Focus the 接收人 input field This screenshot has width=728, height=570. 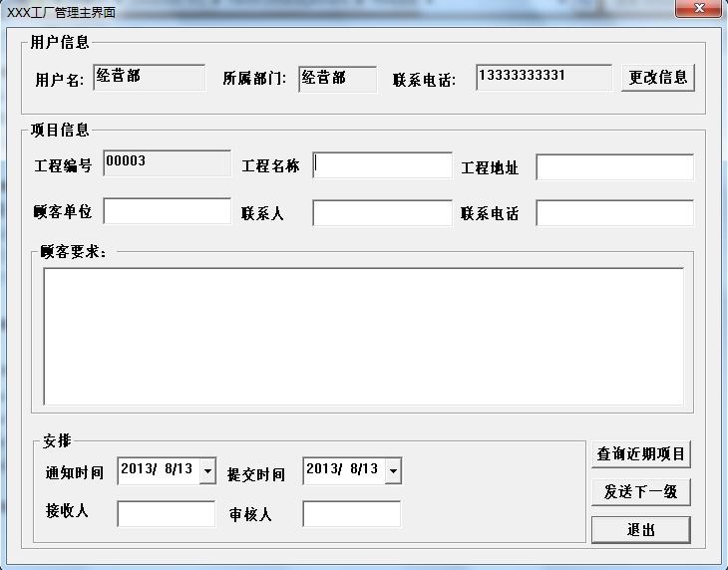tap(167, 514)
